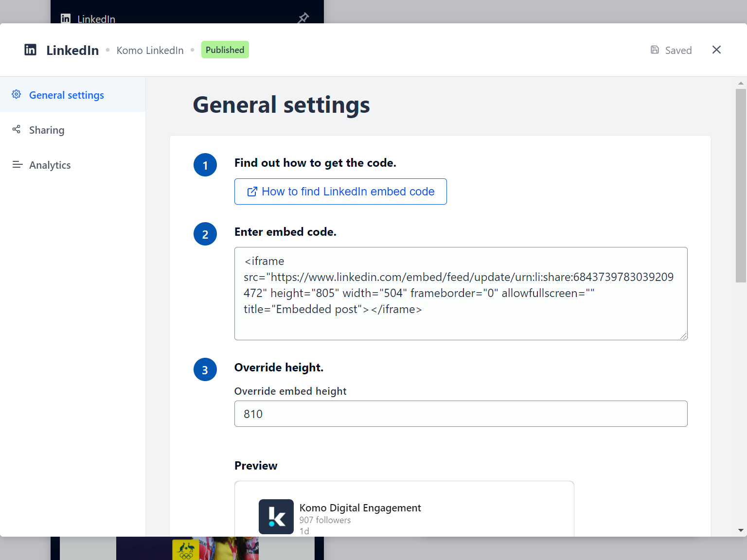The height and width of the screenshot is (560, 747).
Task: Click the Komo Digital Engagement logo
Action: [276, 517]
